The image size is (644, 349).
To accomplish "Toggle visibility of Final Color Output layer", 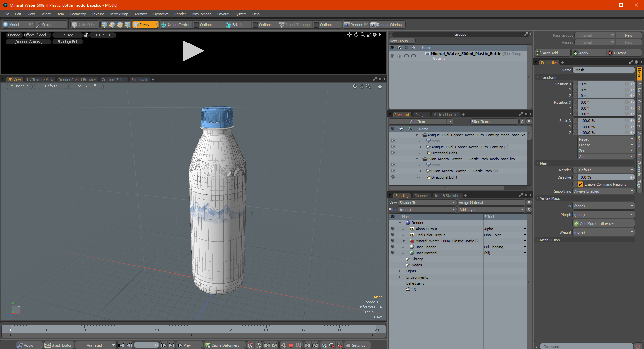I will point(392,235).
